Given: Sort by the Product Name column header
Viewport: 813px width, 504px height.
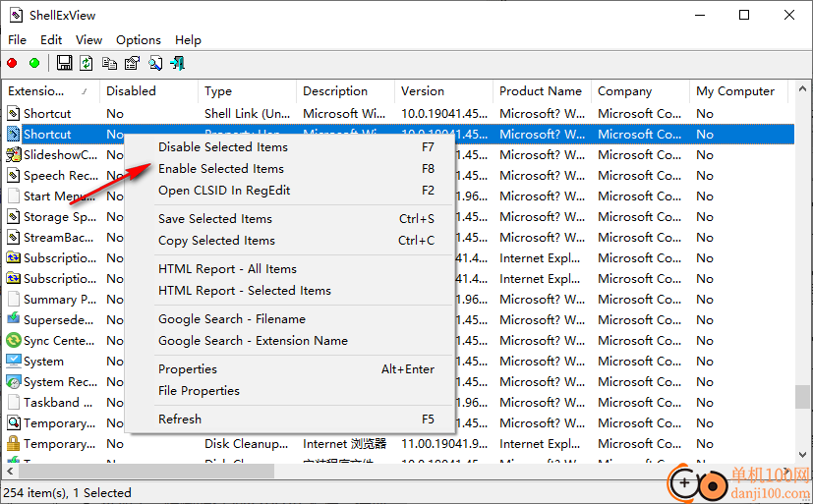Looking at the screenshot, I should pos(542,91).
